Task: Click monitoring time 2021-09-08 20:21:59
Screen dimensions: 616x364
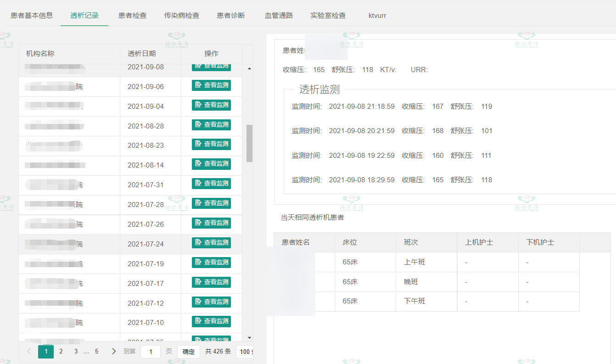Action: click(x=362, y=131)
